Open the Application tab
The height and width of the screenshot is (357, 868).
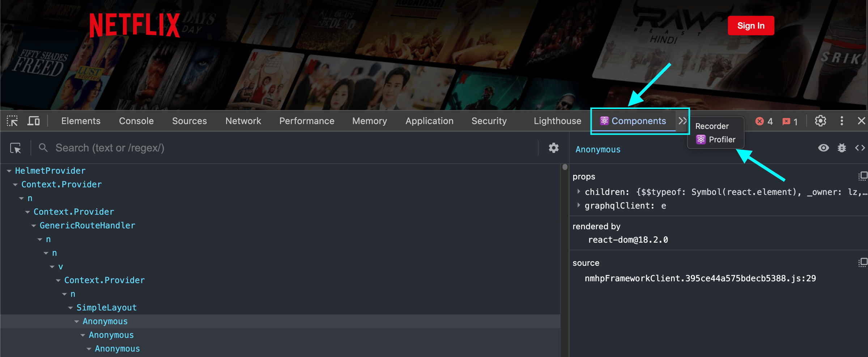(x=429, y=121)
